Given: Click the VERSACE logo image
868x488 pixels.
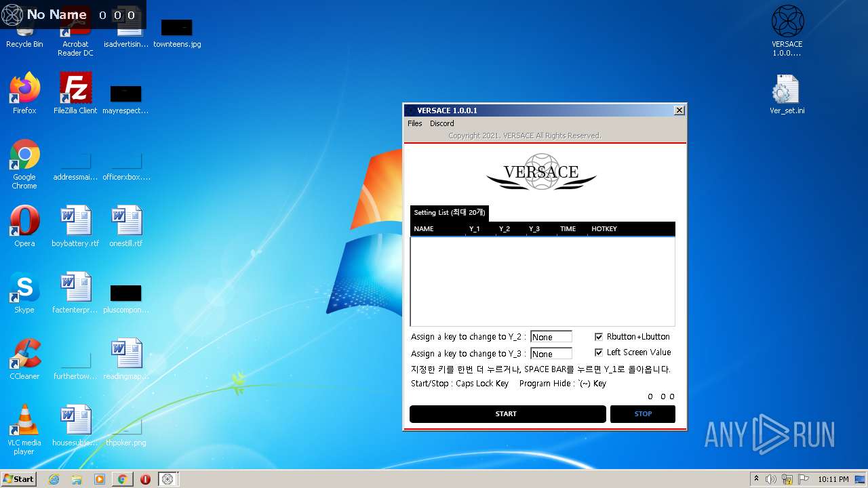Looking at the screenshot, I should 541,172.
